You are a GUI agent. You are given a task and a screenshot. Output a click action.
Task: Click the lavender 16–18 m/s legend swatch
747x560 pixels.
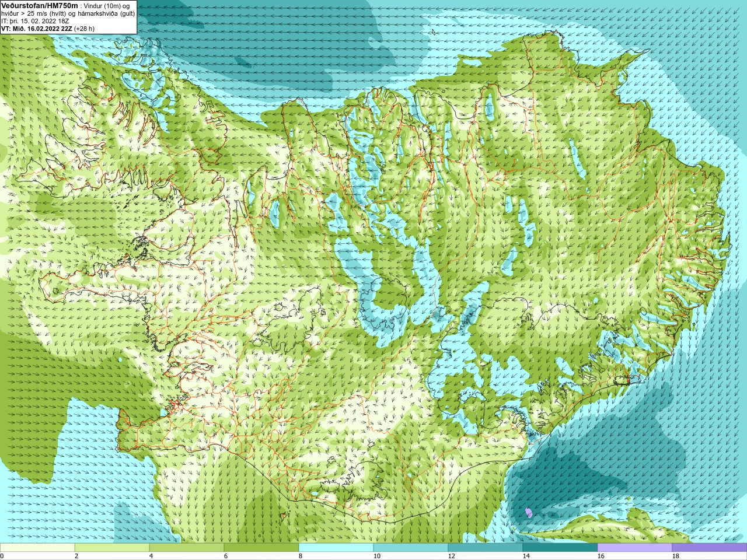pos(635,548)
